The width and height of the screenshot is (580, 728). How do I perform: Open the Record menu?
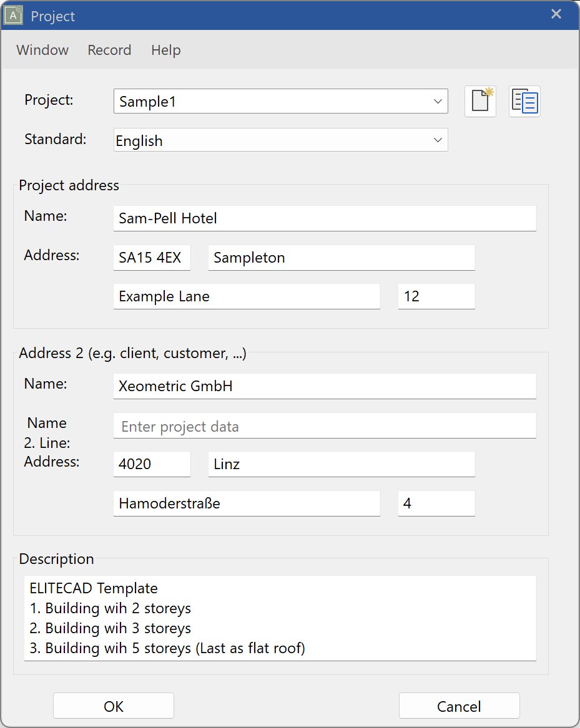point(109,50)
